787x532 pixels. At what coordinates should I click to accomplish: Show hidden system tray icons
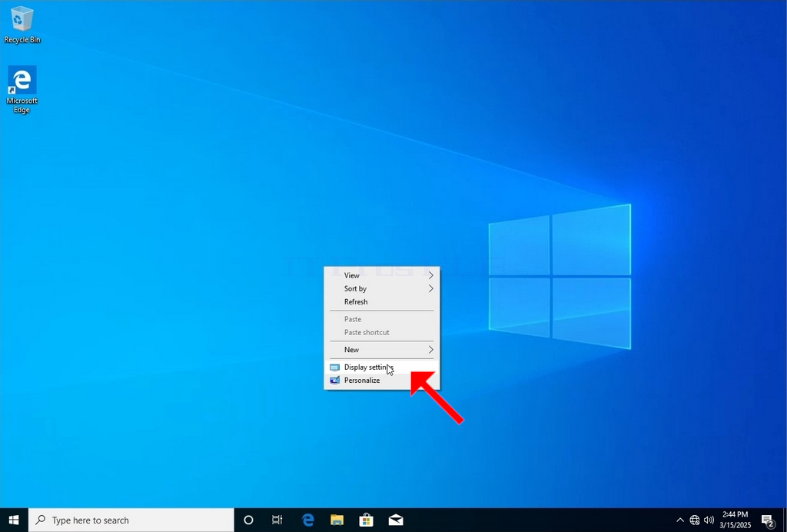(x=680, y=520)
